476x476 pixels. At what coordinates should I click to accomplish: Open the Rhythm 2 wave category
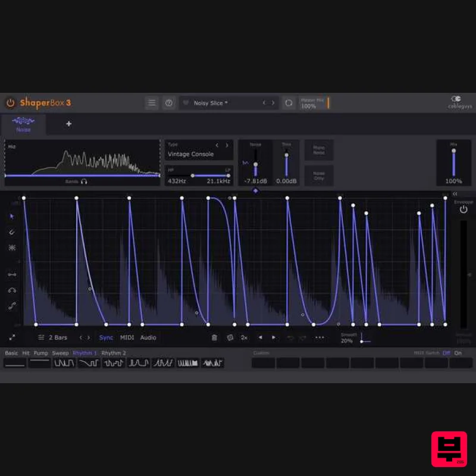click(x=114, y=352)
